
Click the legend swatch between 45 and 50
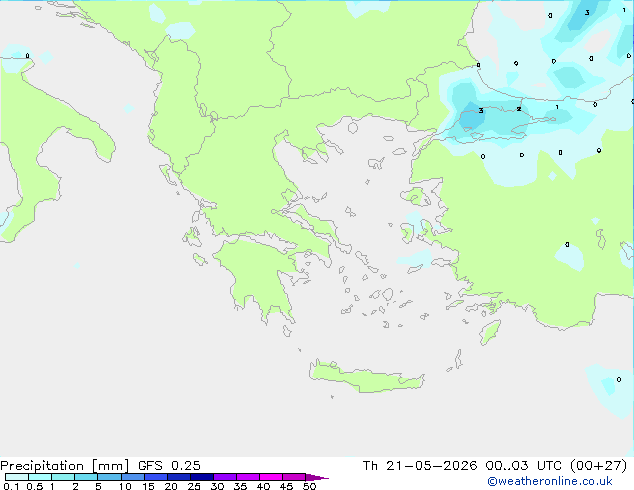[x=294, y=477]
